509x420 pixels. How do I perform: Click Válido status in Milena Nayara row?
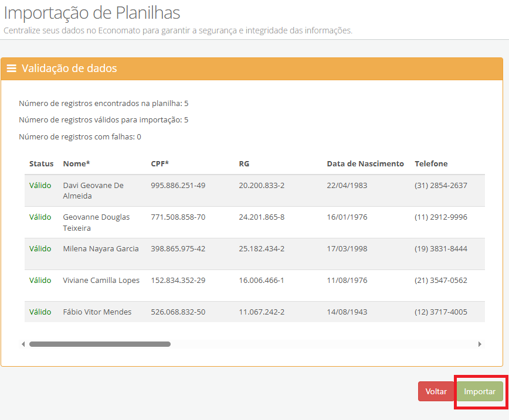coord(40,249)
